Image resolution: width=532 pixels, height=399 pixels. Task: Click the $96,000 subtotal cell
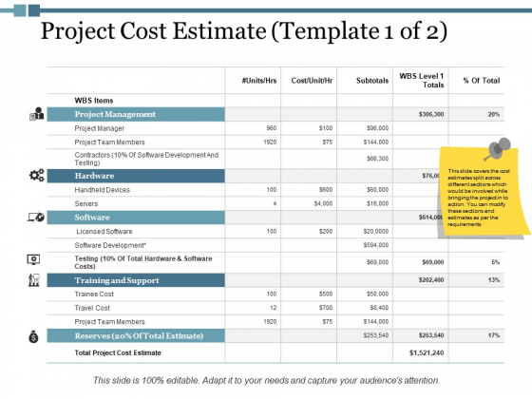[x=377, y=128]
